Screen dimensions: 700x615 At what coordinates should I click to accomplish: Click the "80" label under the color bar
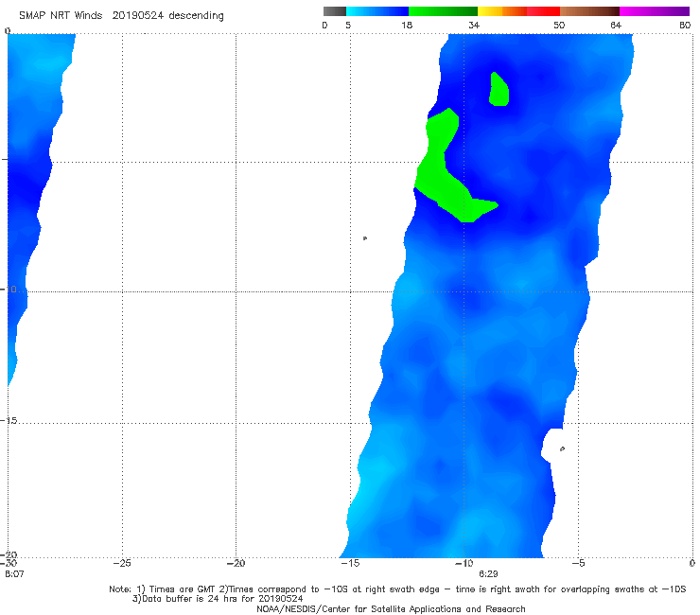point(685,26)
